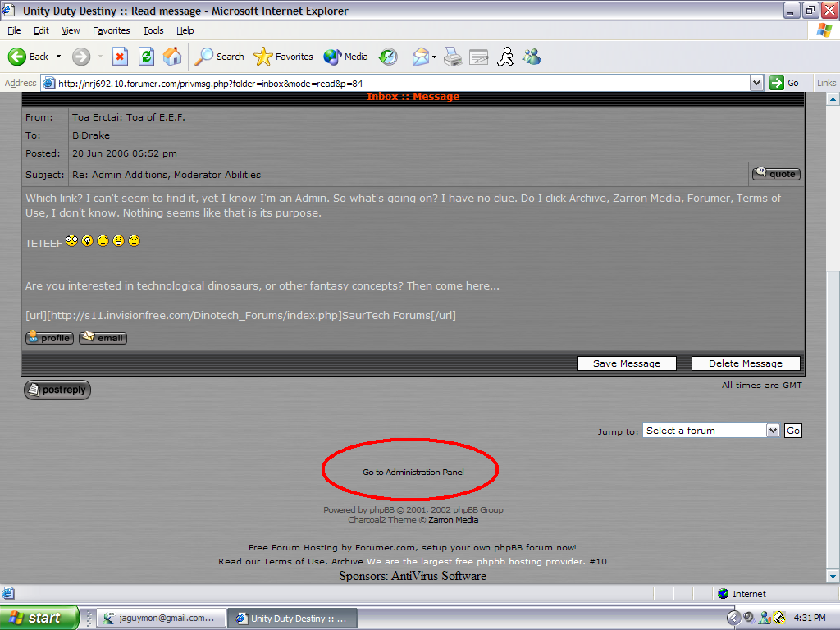This screenshot has height=630, width=840.
Task: Click the Edit page icon in toolbar
Action: pos(478,57)
